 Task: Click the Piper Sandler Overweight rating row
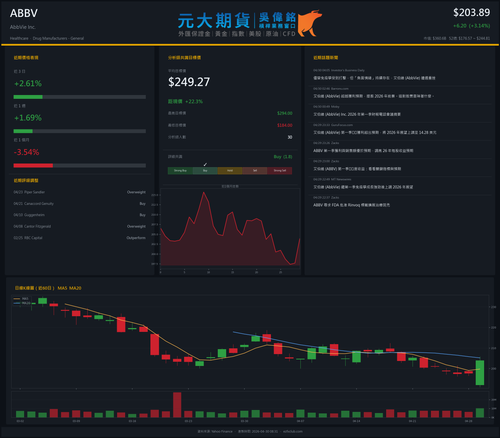click(79, 192)
